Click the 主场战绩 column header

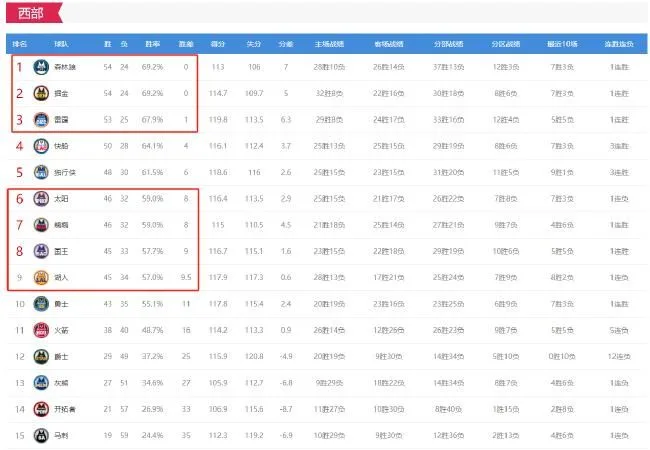[x=329, y=44]
